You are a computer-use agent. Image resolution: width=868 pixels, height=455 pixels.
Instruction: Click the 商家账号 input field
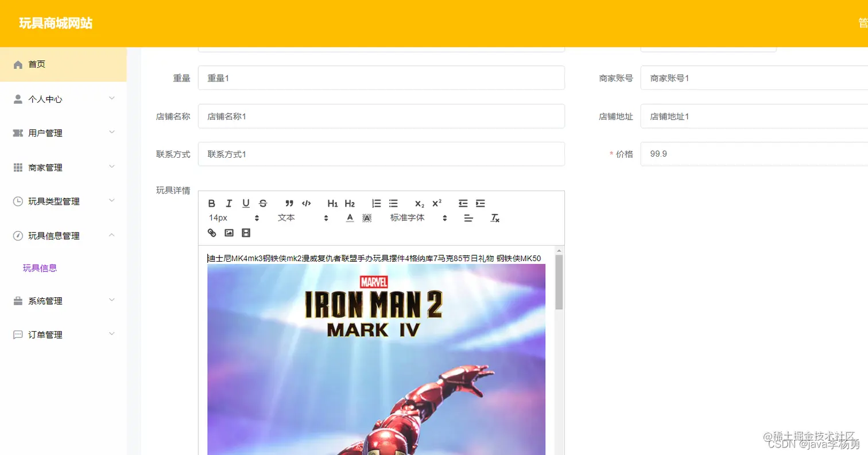point(754,78)
